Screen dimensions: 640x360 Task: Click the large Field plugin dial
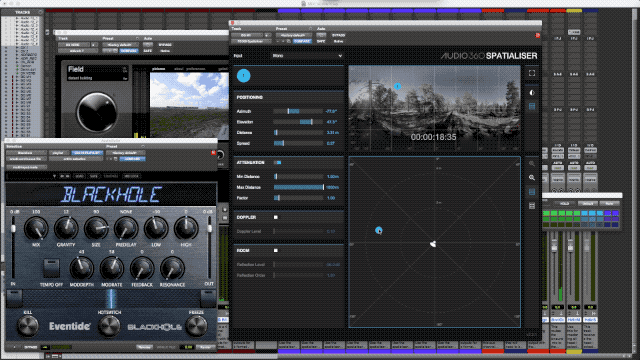pos(97,112)
